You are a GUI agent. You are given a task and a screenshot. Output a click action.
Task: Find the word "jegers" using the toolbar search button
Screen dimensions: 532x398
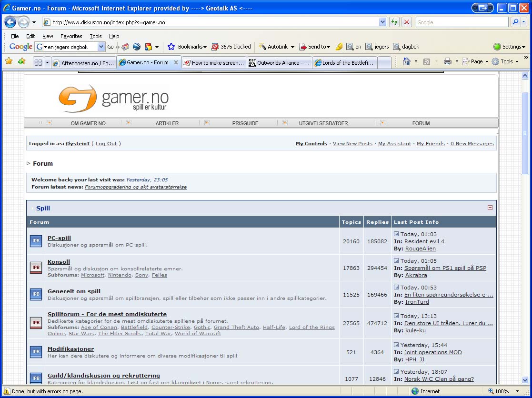point(377,47)
